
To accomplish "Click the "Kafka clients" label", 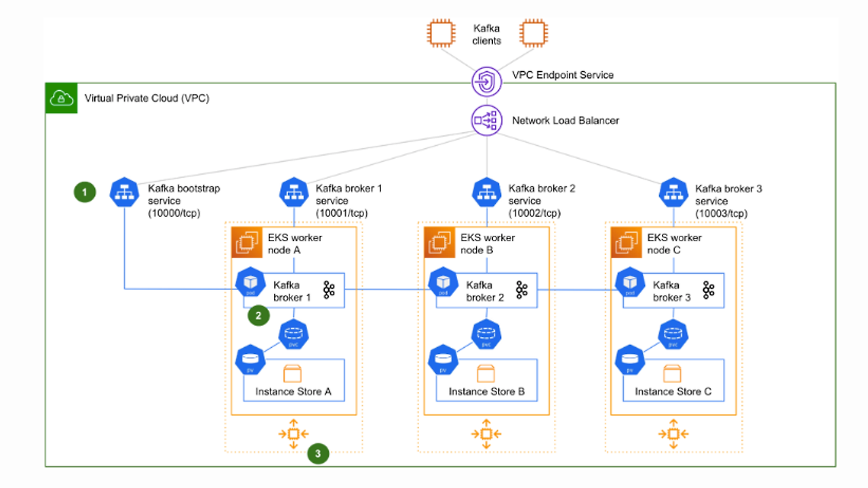I will pos(487,35).
